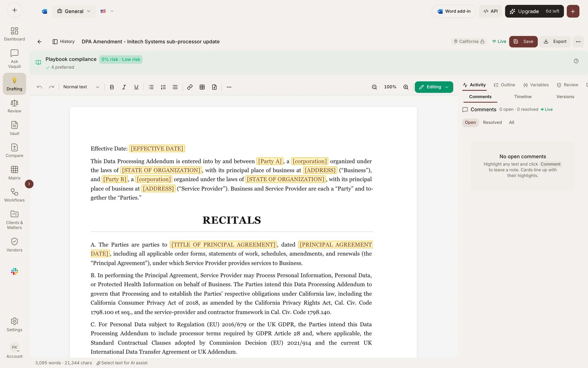The height and width of the screenshot is (368, 588).
Task: Zoom in the document
Action: coord(406,87)
